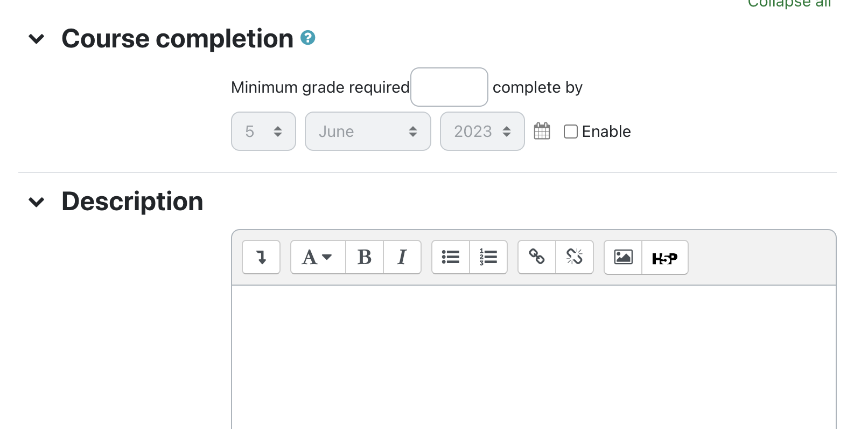This screenshot has height=429, width=868.
Task: Apply bold formatting
Action: click(365, 257)
